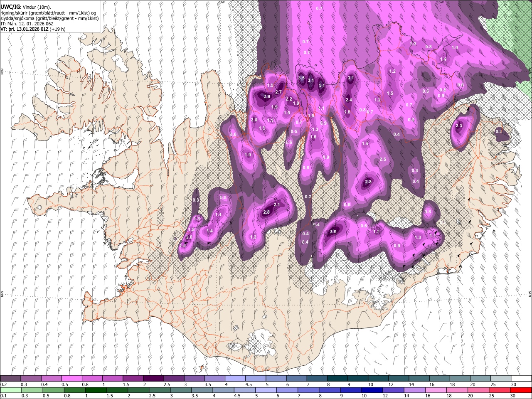This screenshot has height=399, width=532.
Task: Pick the top-row snow swatch starting at 0.8
Action: point(92,379)
